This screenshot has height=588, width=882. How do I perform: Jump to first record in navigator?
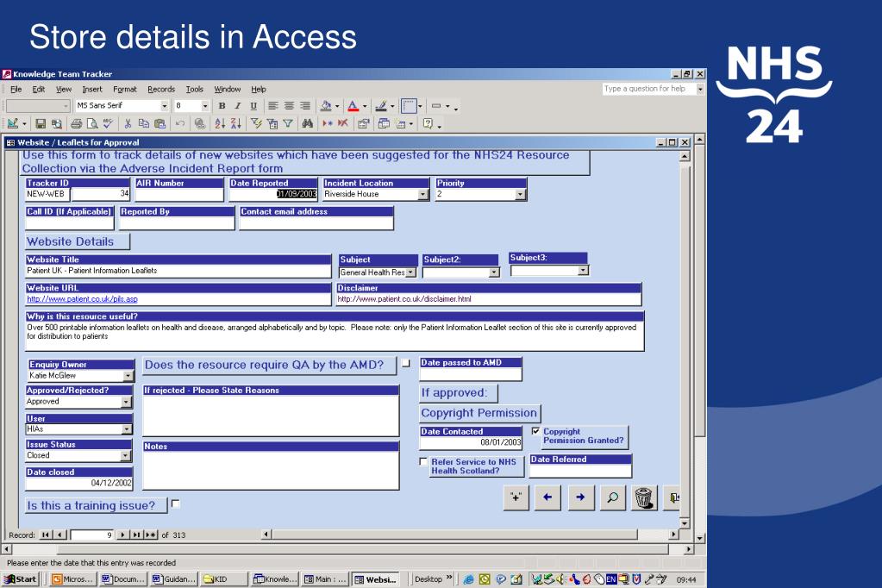click(x=45, y=535)
